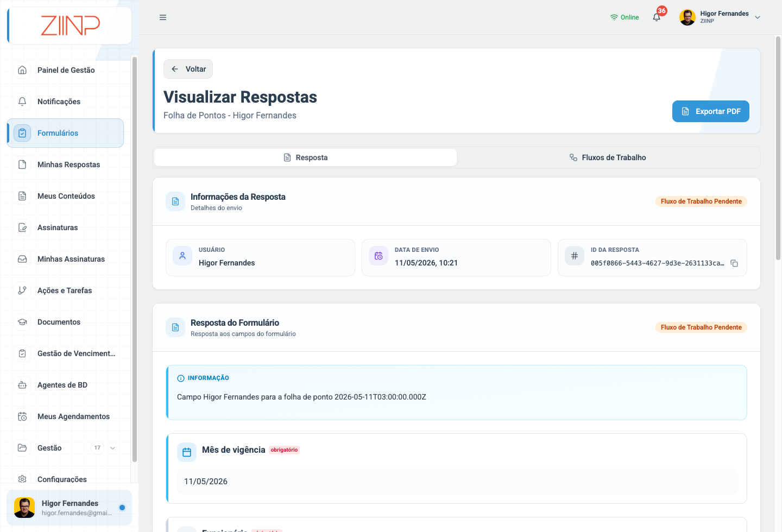The width and height of the screenshot is (782, 532).
Task: Expand the Gestão submenu chevron
Action: [x=113, y=448]
